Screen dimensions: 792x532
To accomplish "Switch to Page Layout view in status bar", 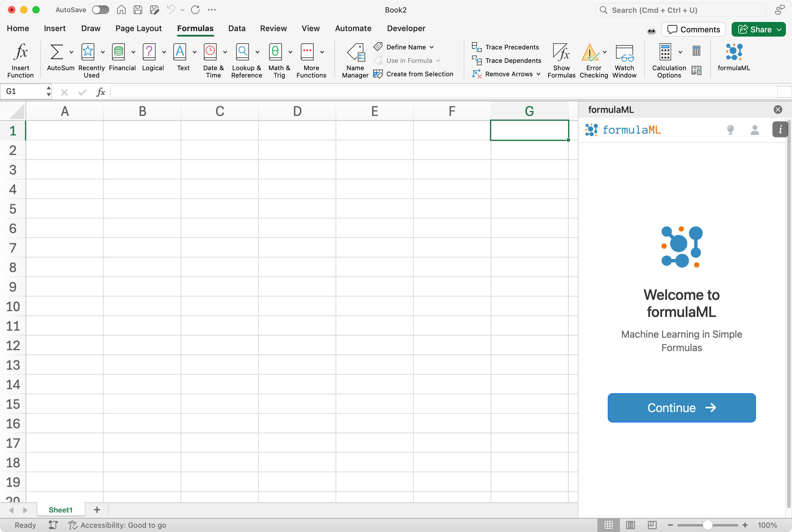I will tap(630, 525).
